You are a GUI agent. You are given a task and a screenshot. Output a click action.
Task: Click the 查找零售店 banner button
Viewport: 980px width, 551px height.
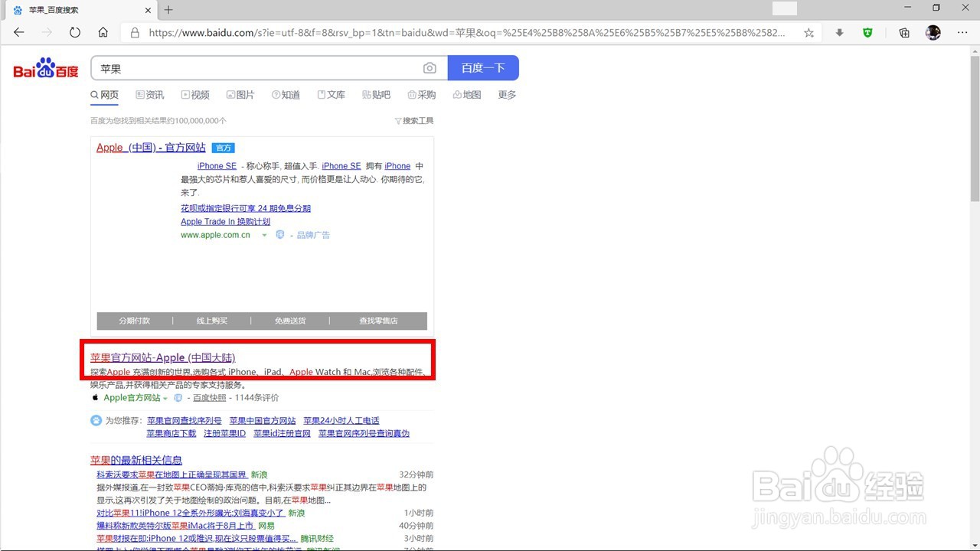tap(378, 321)
